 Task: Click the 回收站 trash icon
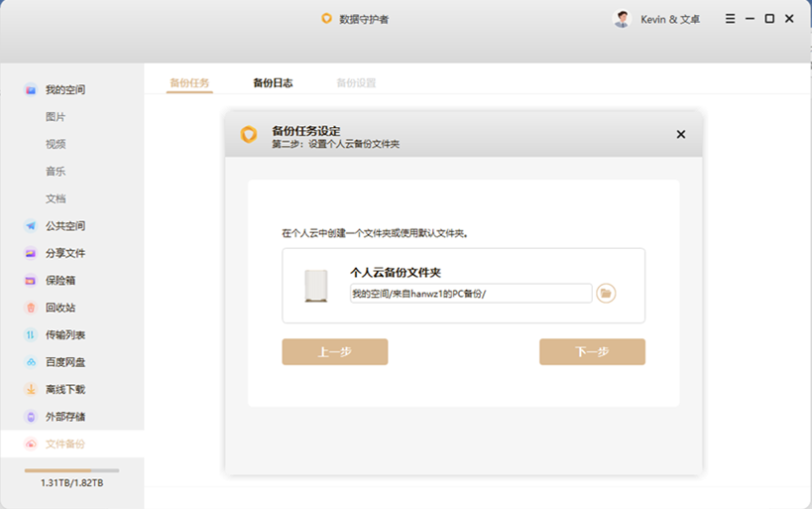point(31,308)
